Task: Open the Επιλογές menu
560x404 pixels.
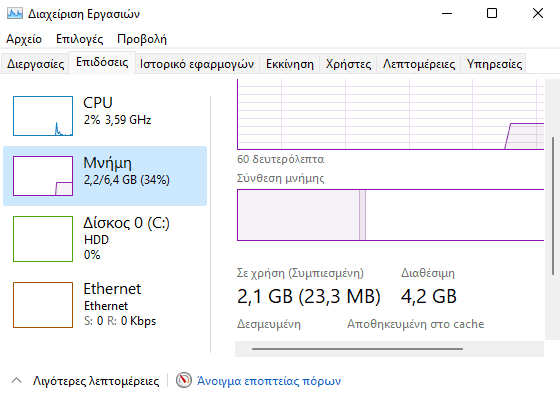Action: coord(80,39)
